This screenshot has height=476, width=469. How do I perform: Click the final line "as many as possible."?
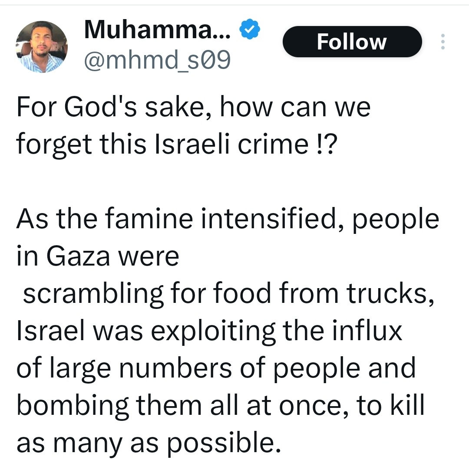(x=146, y=442)
